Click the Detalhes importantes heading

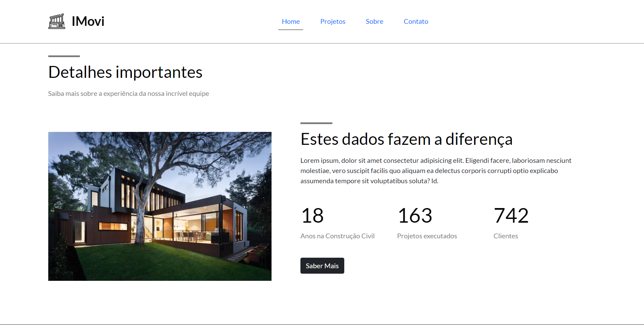(x=125, y=72)
